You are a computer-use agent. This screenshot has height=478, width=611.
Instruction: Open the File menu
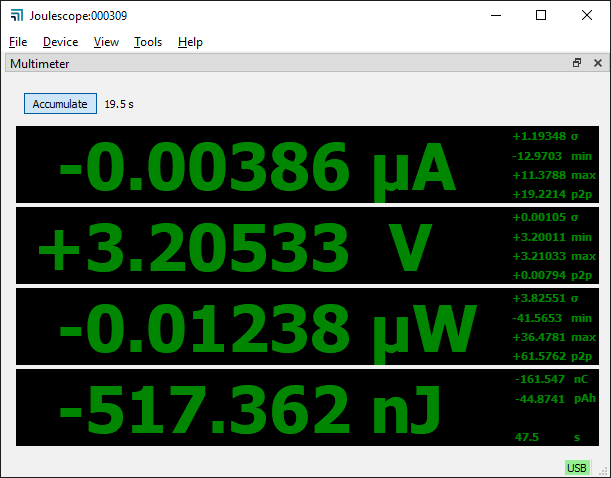click(18, 42)
